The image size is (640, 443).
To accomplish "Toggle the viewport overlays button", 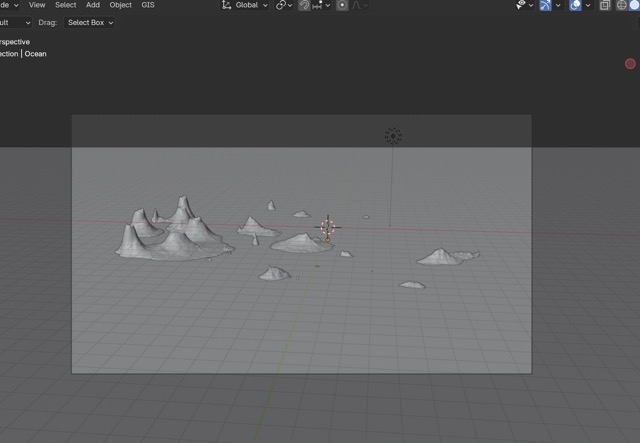I will click(575, 5).
